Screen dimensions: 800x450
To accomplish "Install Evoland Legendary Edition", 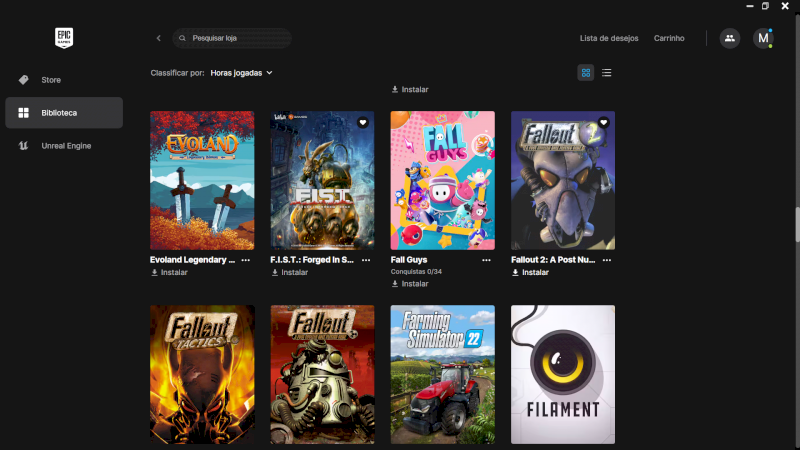I will 169,272.
